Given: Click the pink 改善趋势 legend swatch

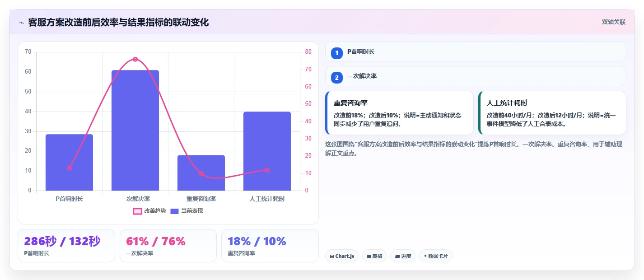Looking at the screenshot, I should 137,211.
